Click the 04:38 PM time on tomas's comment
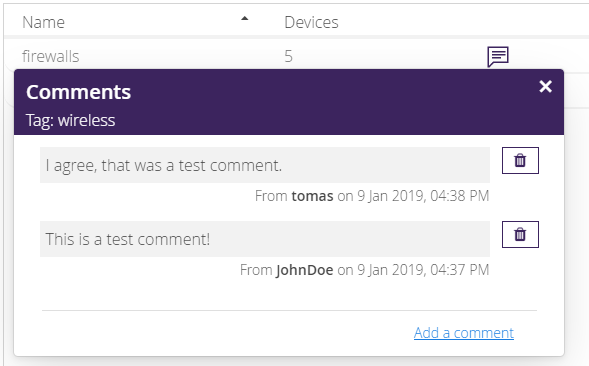Image resolution: width=589 pixels, height=366 pixels. click(x=459, y=196)
